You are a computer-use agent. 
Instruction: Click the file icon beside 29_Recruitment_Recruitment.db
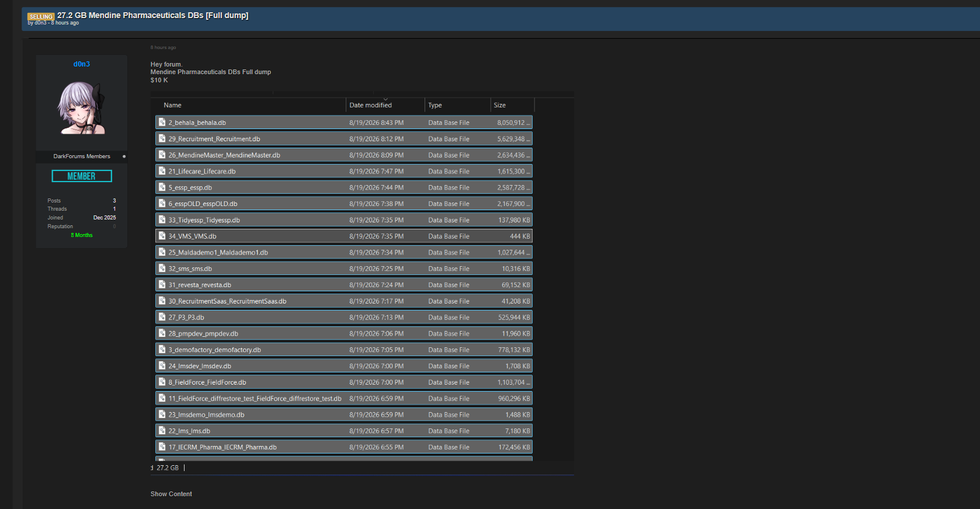[162, 139]
